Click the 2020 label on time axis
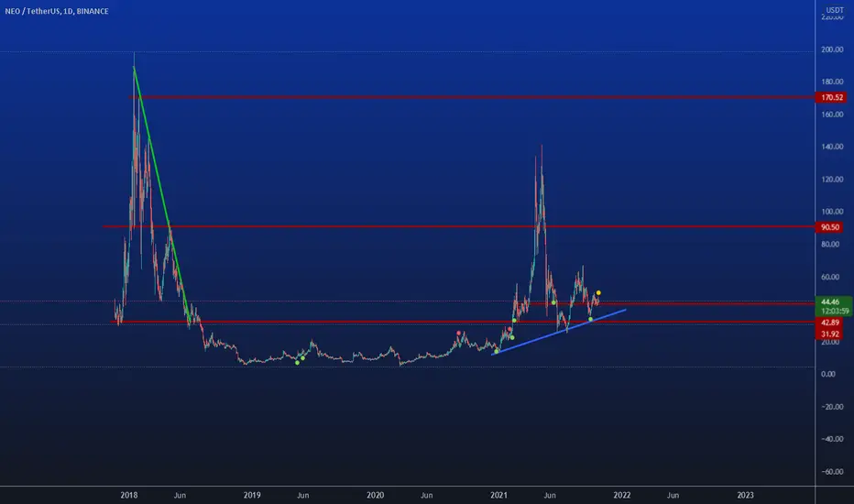This screenshot has width=854, height=504. (x=376, y=495)
